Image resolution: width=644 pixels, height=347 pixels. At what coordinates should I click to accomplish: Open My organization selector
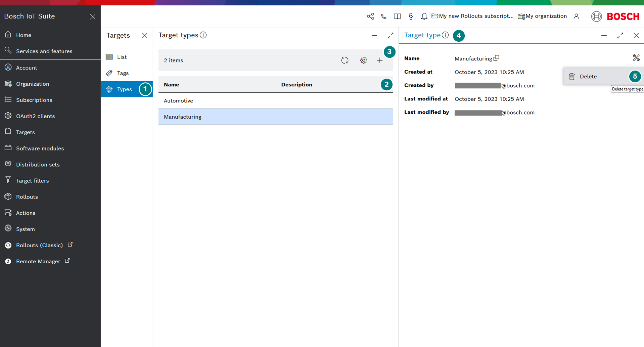pyautogui.click(x=542, y=16)
